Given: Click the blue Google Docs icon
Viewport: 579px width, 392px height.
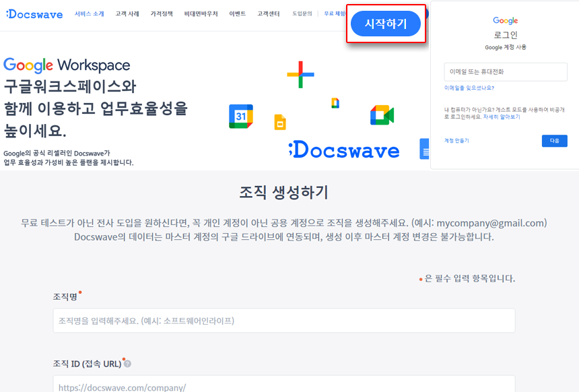Looking at the screenshot, I should tap(424, 149).
